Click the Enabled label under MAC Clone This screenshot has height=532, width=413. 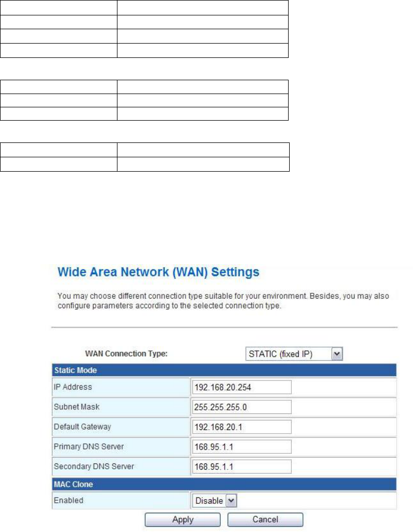[69, 500]
